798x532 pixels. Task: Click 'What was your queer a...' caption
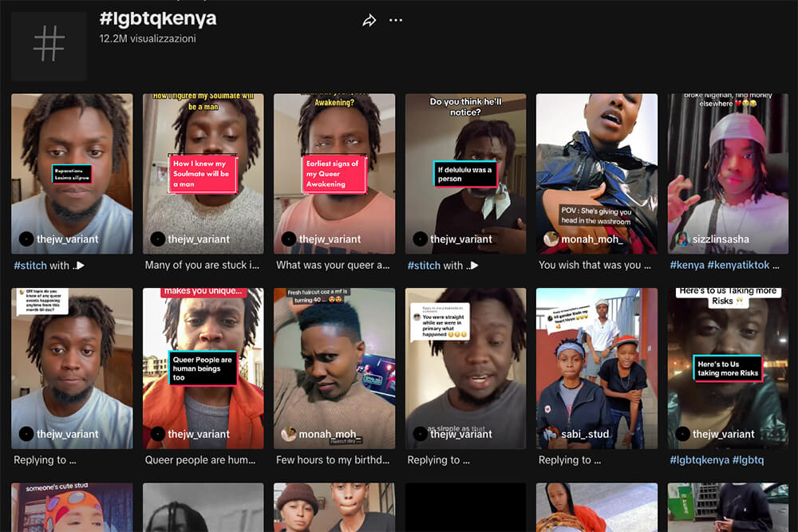click(333, 265)
